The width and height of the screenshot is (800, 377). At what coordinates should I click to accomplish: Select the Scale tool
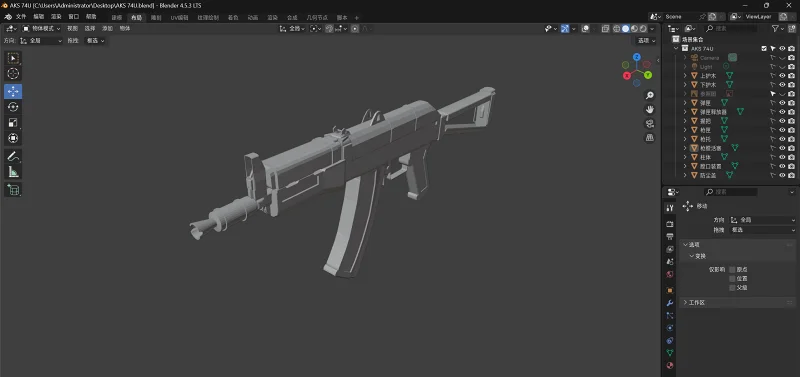[13, 122]
